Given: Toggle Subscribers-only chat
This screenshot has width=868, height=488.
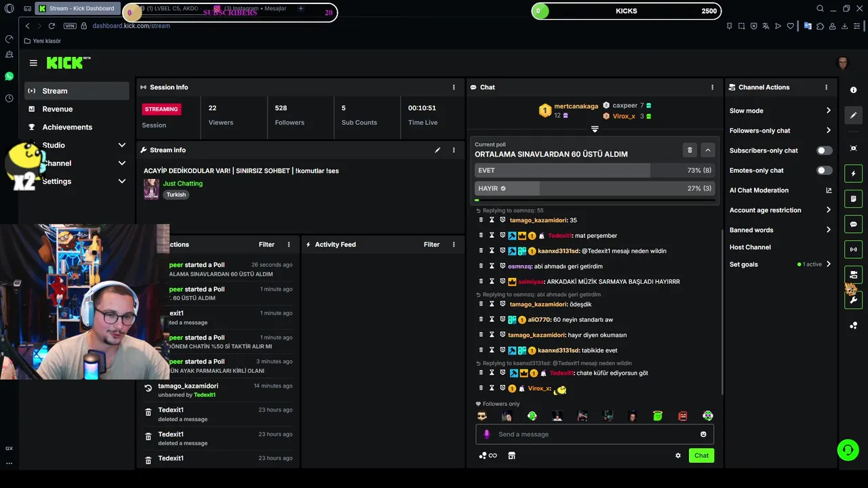Looking at the screenshot, I should tap(824, 150).
